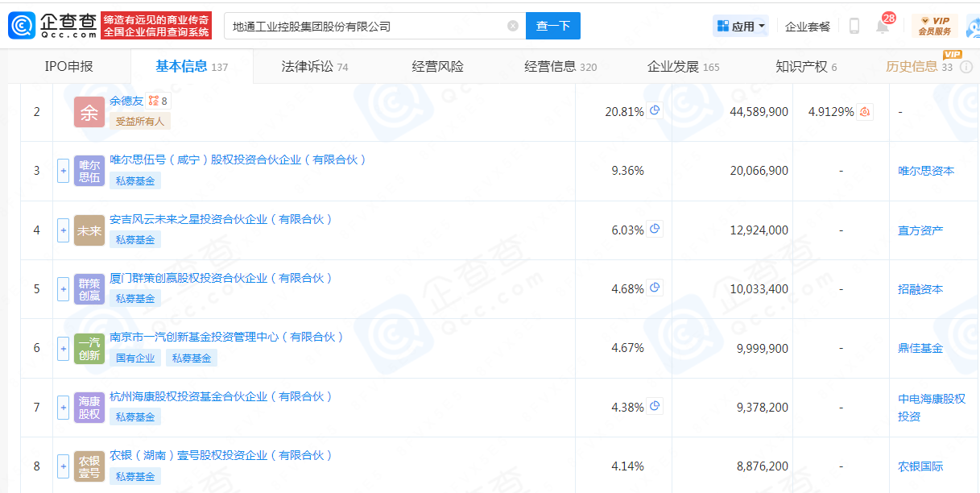Click the 9,999,900 shares value

(763, 348)
